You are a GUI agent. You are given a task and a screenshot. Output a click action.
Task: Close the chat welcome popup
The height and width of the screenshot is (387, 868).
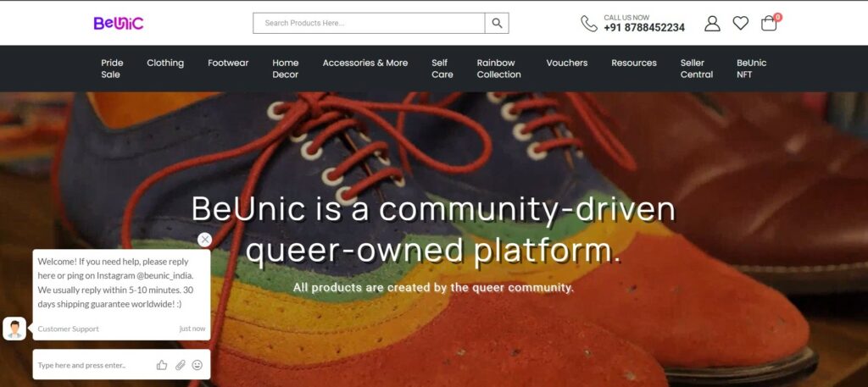(x=205, y=240)
